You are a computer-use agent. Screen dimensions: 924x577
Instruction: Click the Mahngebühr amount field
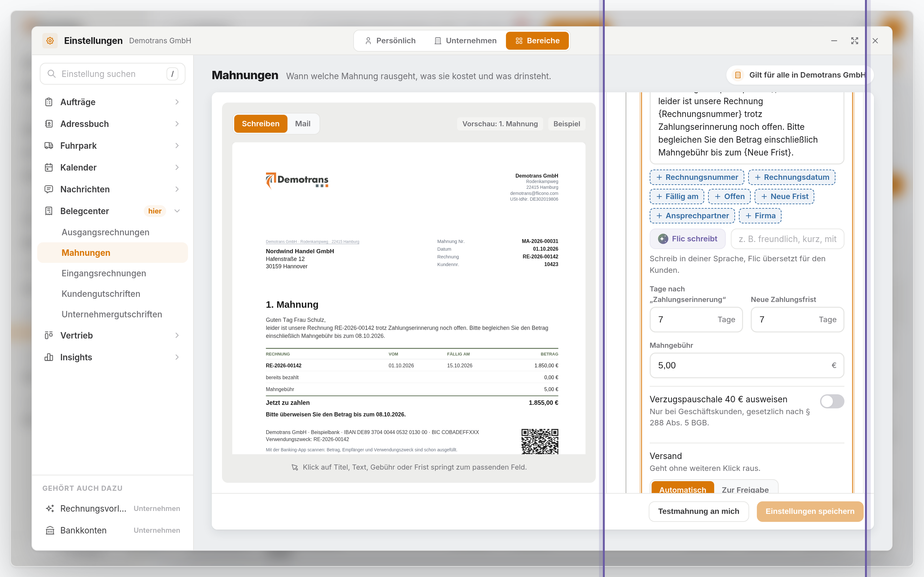[747, 365]
